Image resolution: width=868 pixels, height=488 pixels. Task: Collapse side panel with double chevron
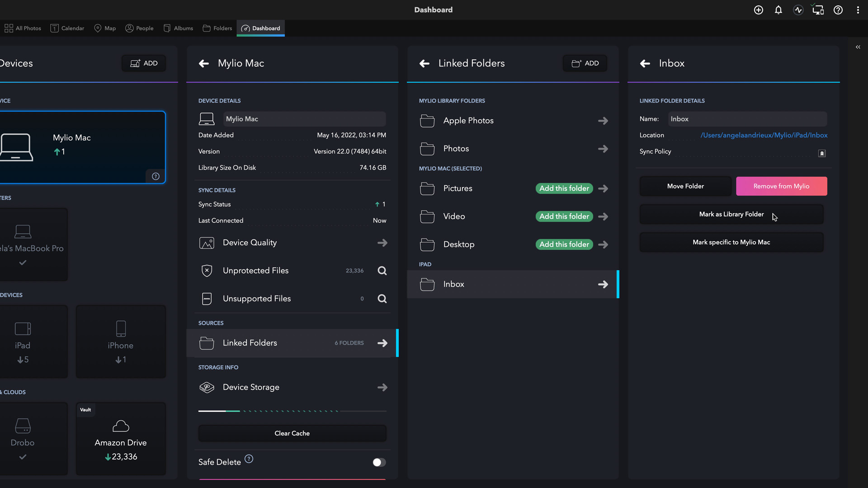(858, 47)
